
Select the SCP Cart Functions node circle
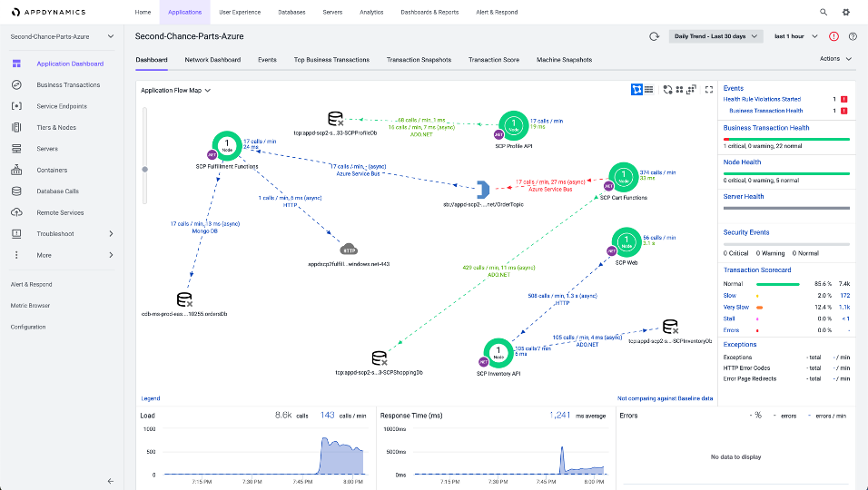624,177
